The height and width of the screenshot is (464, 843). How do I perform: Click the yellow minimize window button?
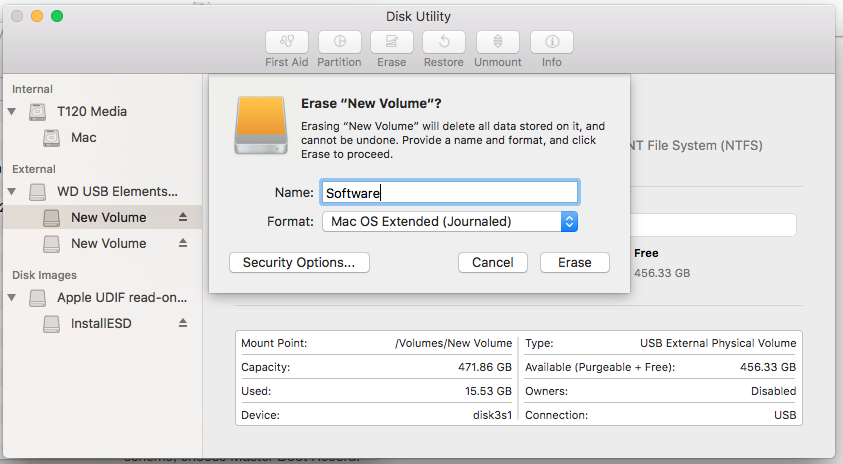37,16
